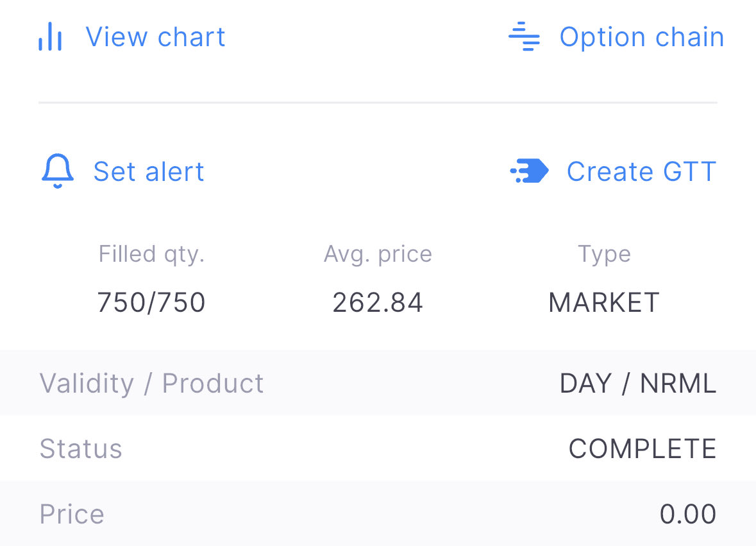Select the 0.00 price value
Viewport: 756px width, 546px height.
687,515
